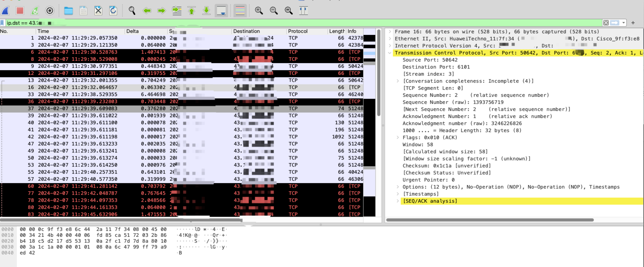This screenshot has width=644, height=267.
Task: Sort by the Protocol column header
Action: pos(298,31)
